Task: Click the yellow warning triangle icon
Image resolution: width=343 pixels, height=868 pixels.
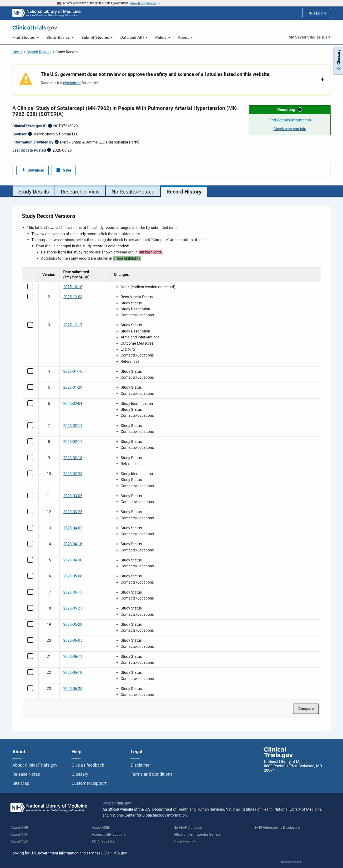Action: (x=26, y=79)
